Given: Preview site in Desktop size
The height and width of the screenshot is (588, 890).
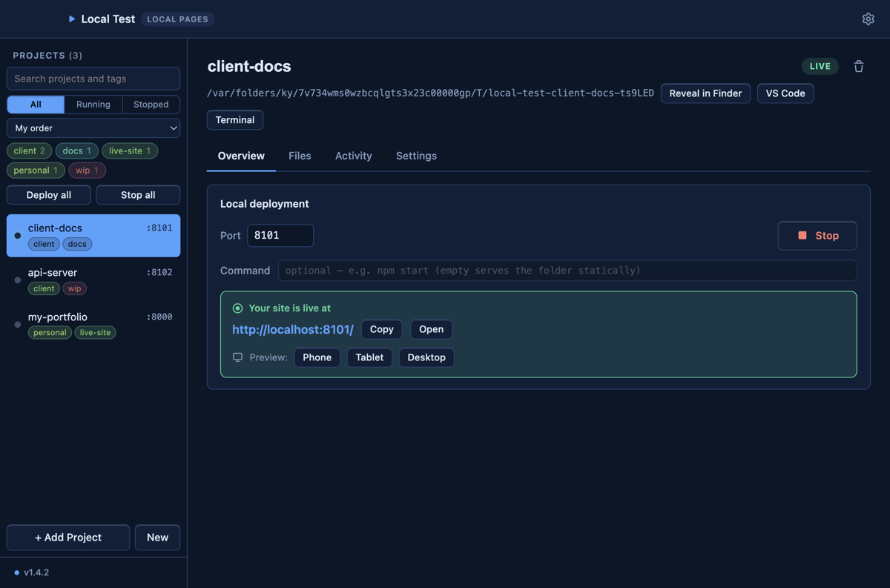Looking at the screenshot, I should coord(426,357).
